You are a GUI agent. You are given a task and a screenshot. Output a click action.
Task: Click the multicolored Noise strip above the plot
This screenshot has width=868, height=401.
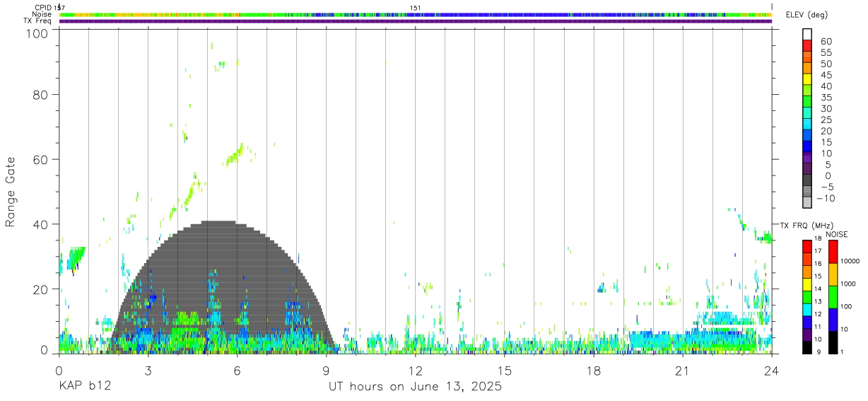415,14
